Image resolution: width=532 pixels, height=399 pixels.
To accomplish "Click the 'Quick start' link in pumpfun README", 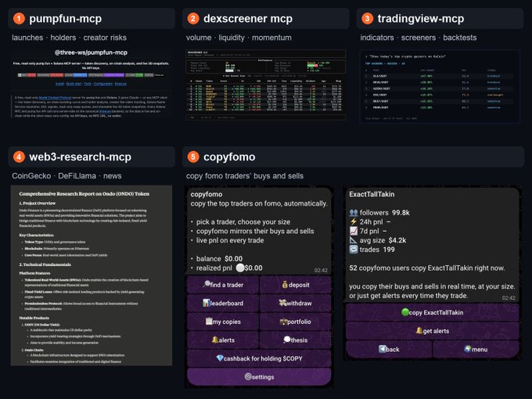I will click(74, 84).
